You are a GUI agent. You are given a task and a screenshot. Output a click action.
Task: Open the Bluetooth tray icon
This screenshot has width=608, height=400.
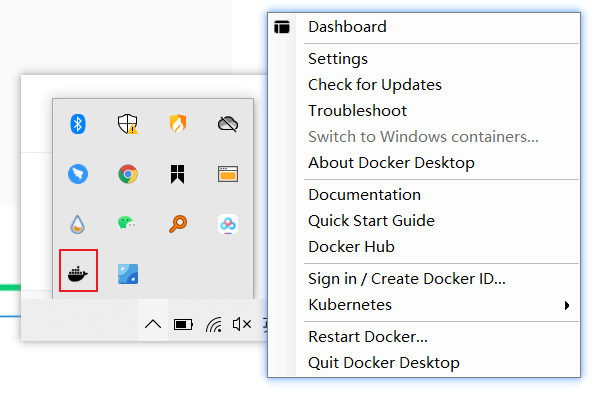coord(78,124)
